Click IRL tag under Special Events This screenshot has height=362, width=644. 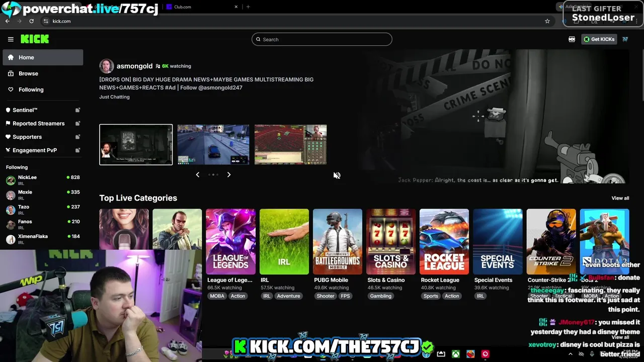coord(480,296)
